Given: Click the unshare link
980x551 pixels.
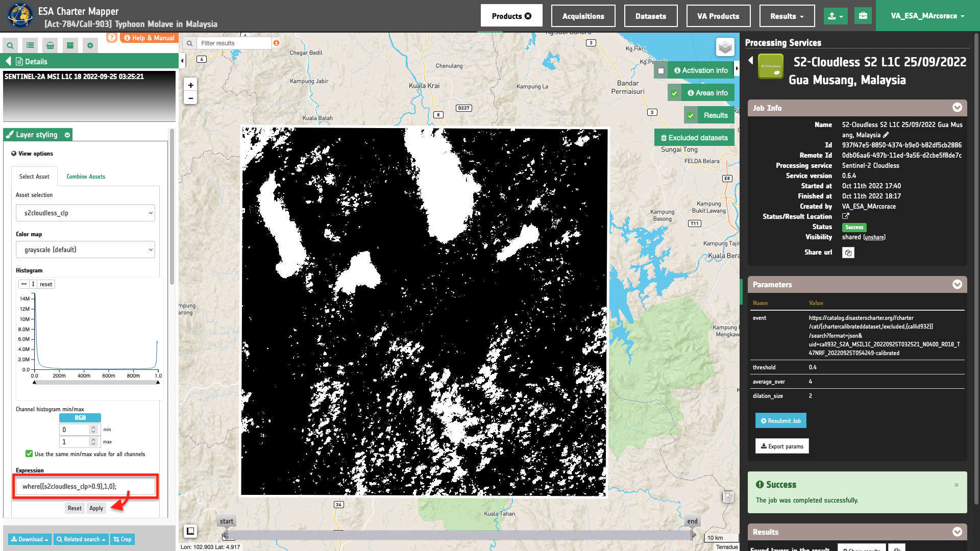Looking at the screenshot, I should click(874, 237).
